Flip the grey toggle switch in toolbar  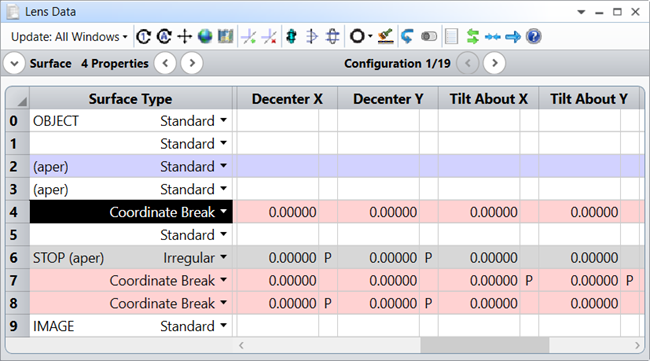(x=429, y=37)
